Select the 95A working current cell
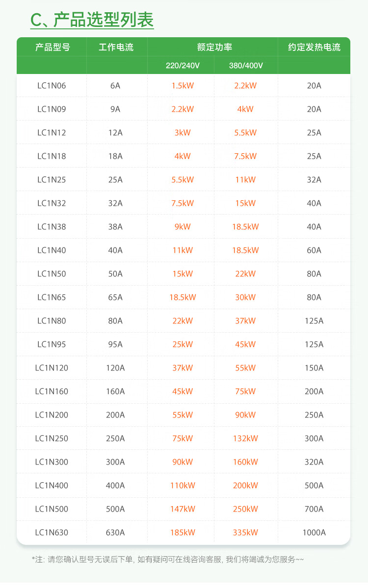The image size is (368, 588). 115,344
